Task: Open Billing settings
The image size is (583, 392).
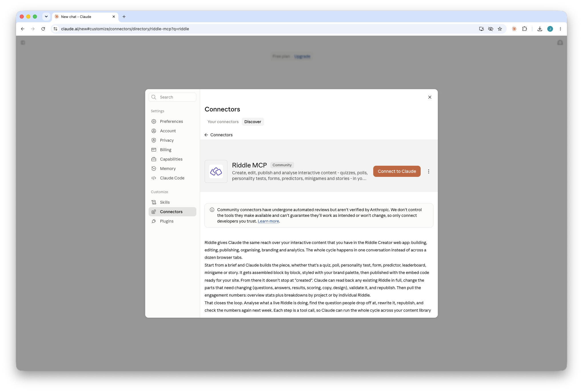Action: click(172, 150)
